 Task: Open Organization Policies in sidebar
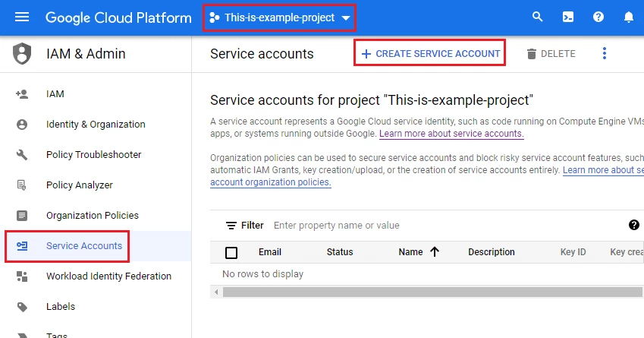click(92, 216)
